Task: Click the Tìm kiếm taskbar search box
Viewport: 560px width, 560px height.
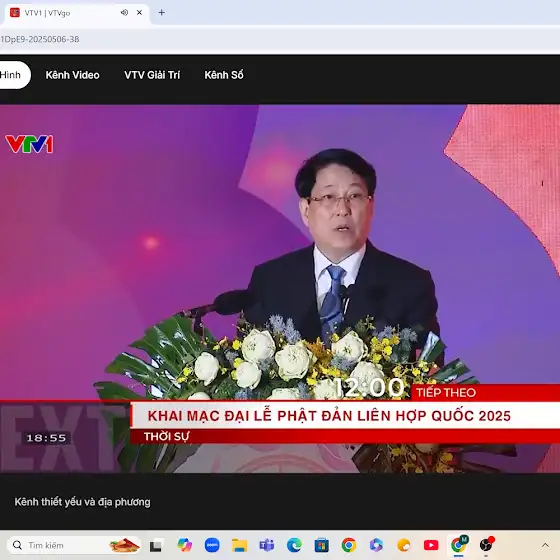Action: tap(74, 545)
